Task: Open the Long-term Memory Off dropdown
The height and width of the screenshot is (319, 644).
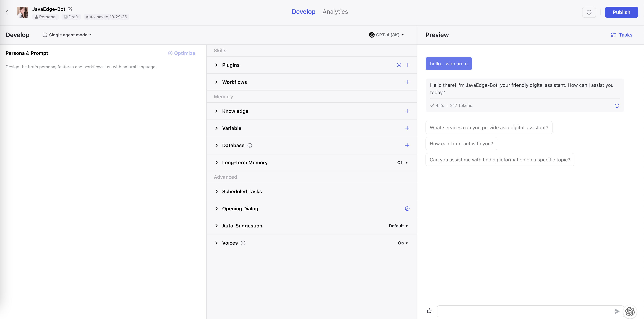Action: 402,163
